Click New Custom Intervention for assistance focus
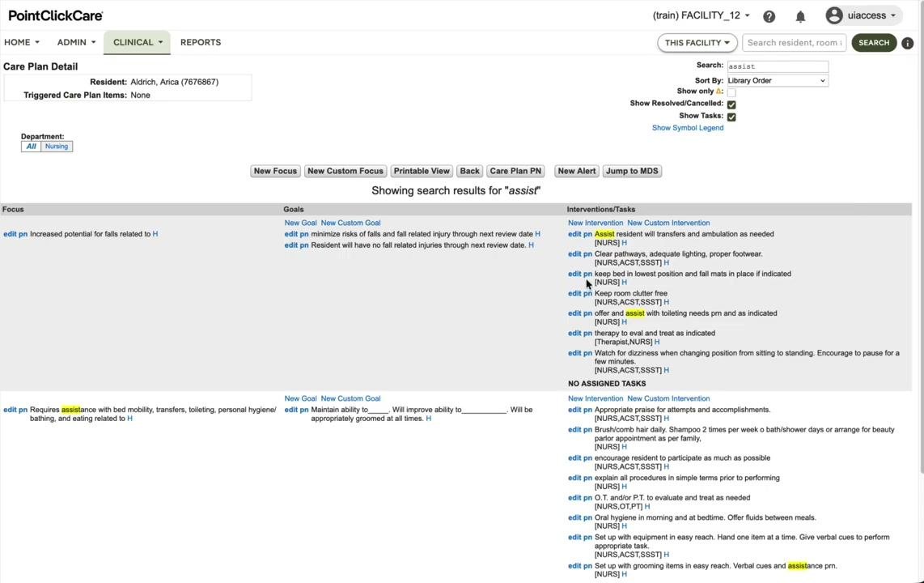The image size is (924, 583). coord(668,398)
